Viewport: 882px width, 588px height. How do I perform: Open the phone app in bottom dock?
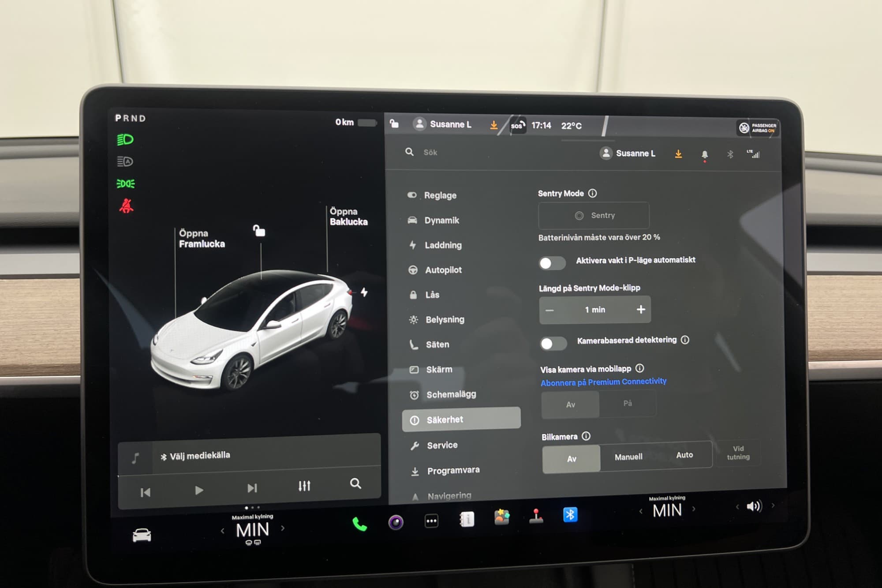[359, 524]
